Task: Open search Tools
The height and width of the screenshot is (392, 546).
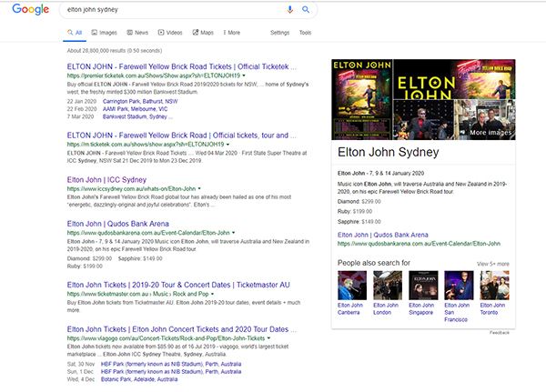Action: [x=305, y=33]
